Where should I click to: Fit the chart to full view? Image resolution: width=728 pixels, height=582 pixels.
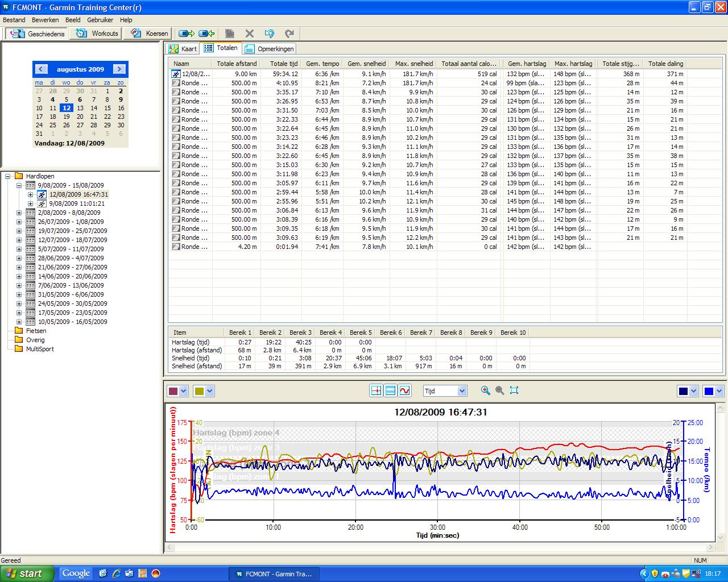tap(514, 390)
